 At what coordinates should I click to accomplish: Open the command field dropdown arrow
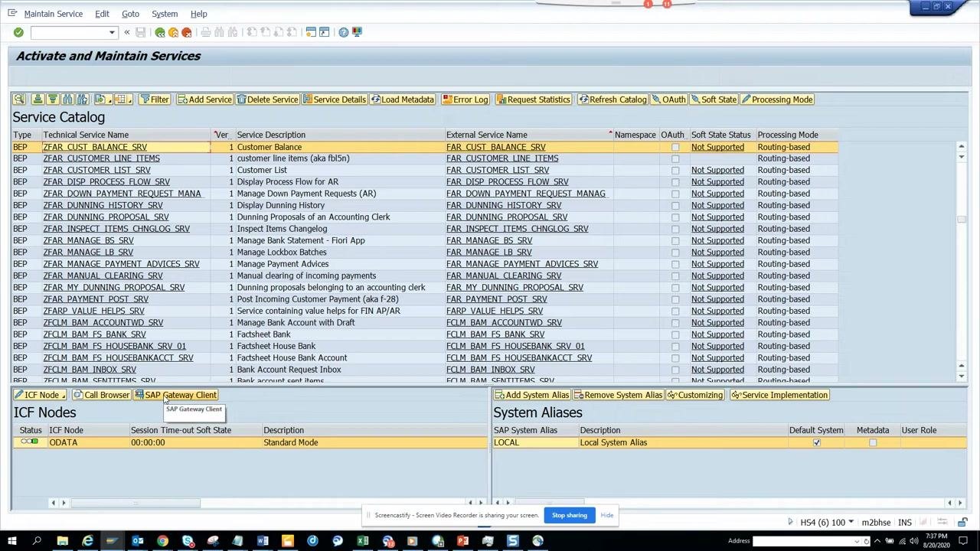click(112, 32)
